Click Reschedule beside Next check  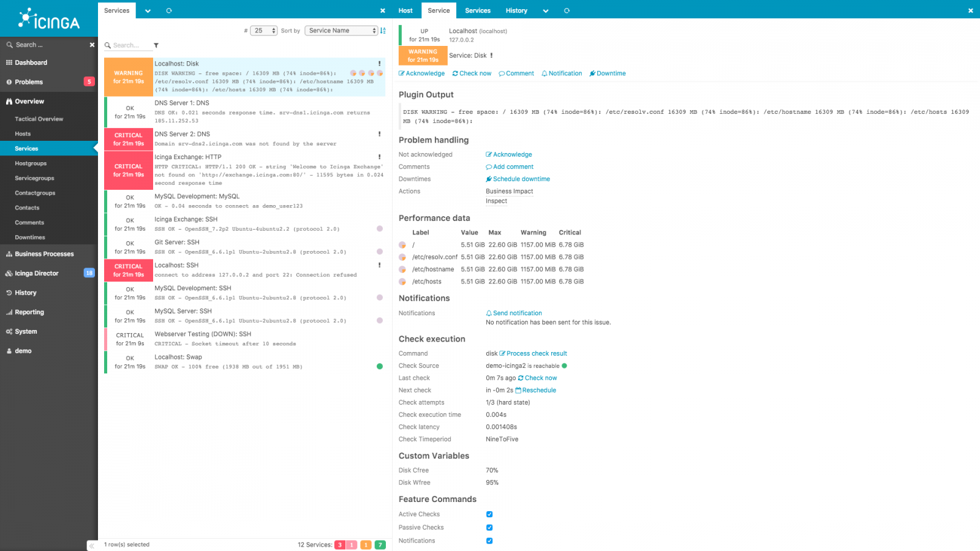point(536,391)
